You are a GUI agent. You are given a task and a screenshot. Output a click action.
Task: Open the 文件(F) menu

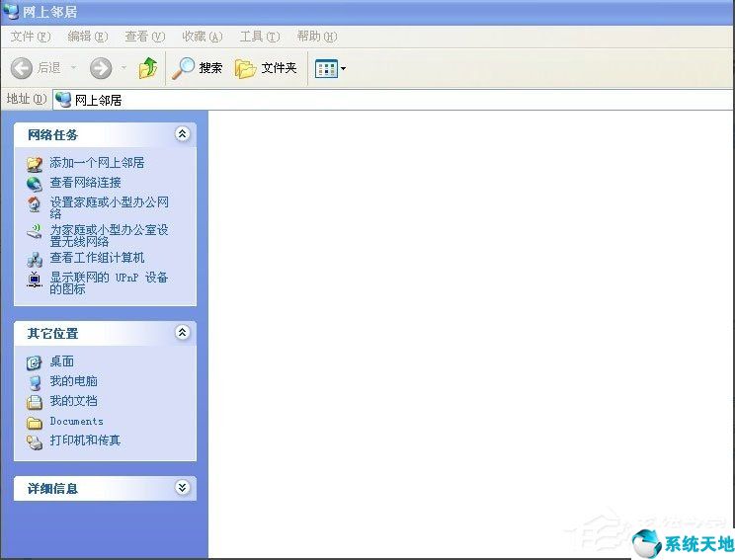31,37
